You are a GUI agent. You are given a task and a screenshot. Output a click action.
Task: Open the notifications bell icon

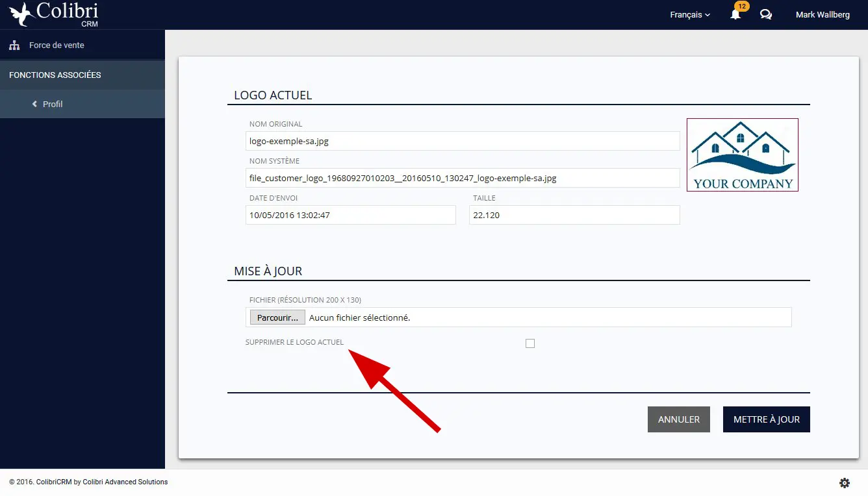[x=735, y=14]
